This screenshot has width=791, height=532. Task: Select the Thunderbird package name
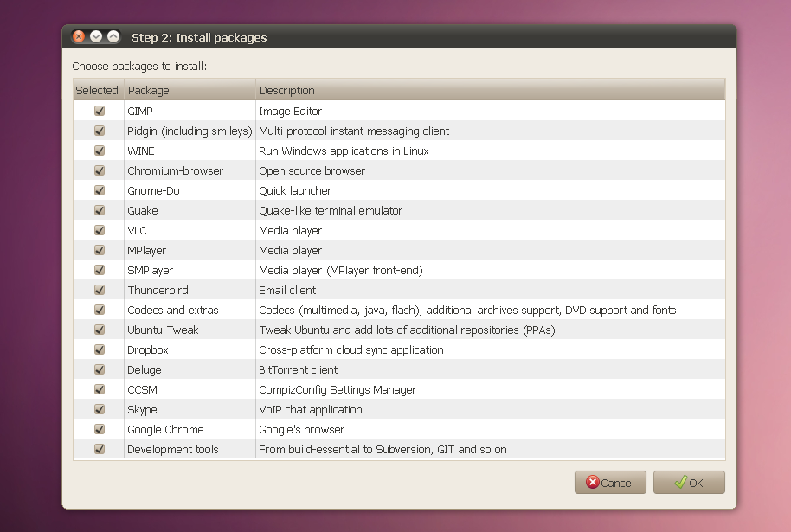tap(158, 291)
